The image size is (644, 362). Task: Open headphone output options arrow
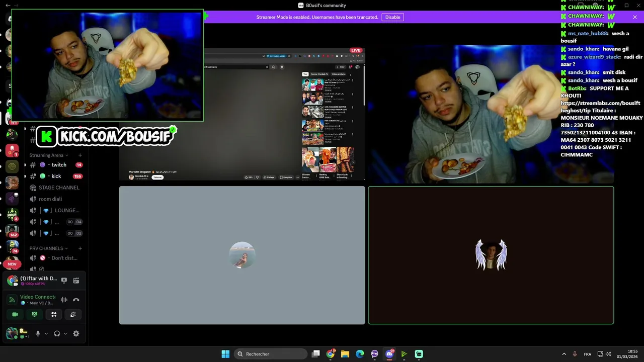[x=65, y=333]
